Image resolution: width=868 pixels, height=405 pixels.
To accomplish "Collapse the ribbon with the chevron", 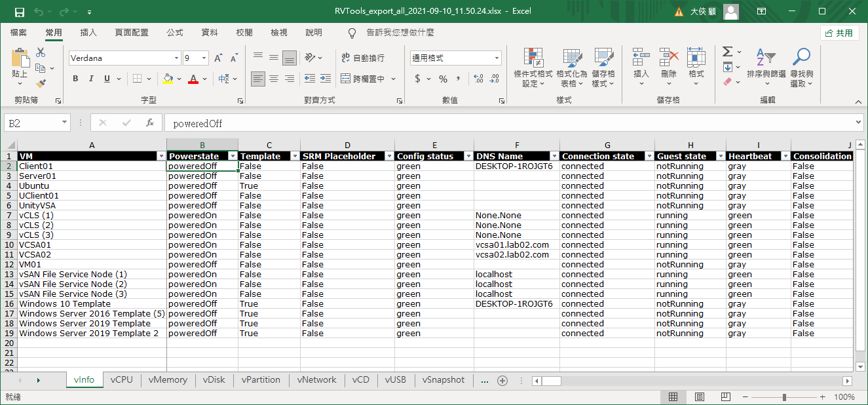I will pyautogui.click(x=859, y=101).
